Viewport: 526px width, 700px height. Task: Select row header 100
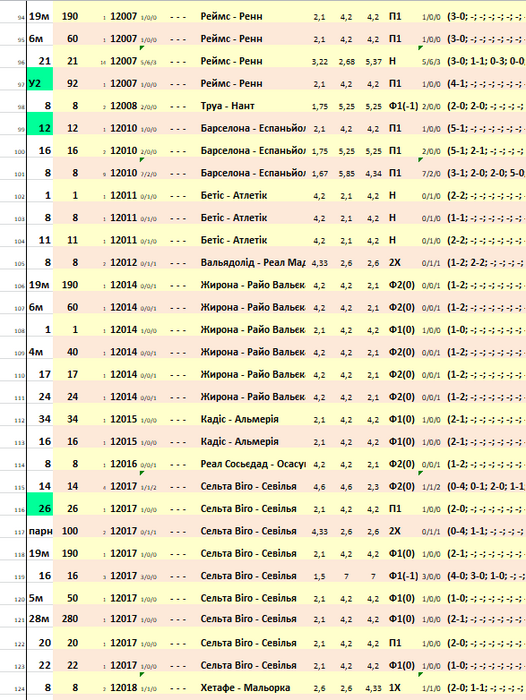tap(20, 152)
